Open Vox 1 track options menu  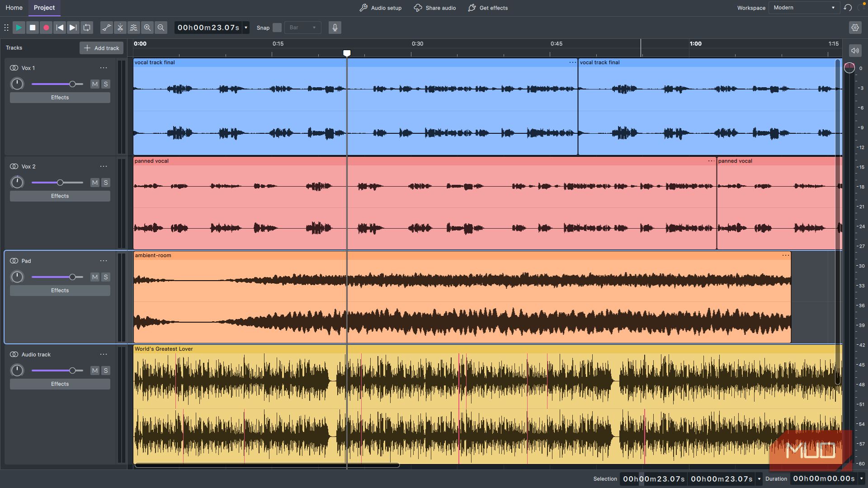click(x=104, y=68)
